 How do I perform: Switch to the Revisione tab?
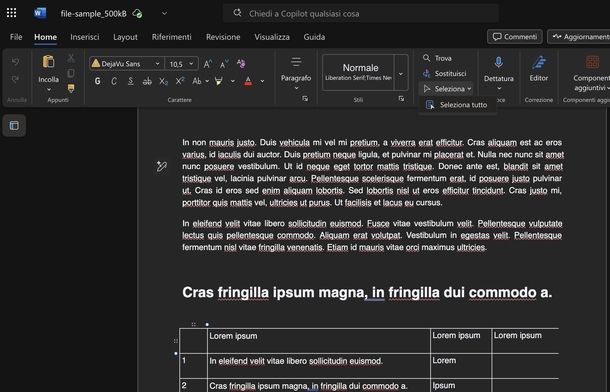(x=223, y=37)
